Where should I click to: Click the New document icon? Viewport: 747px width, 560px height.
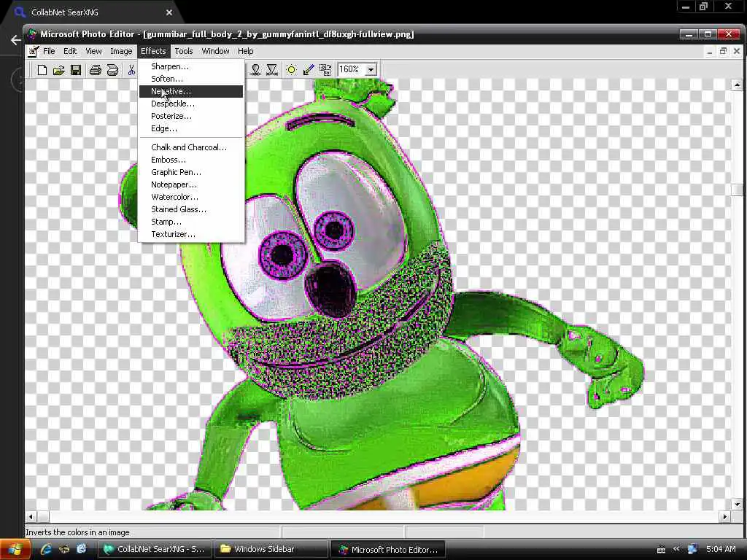pos(42,71)
